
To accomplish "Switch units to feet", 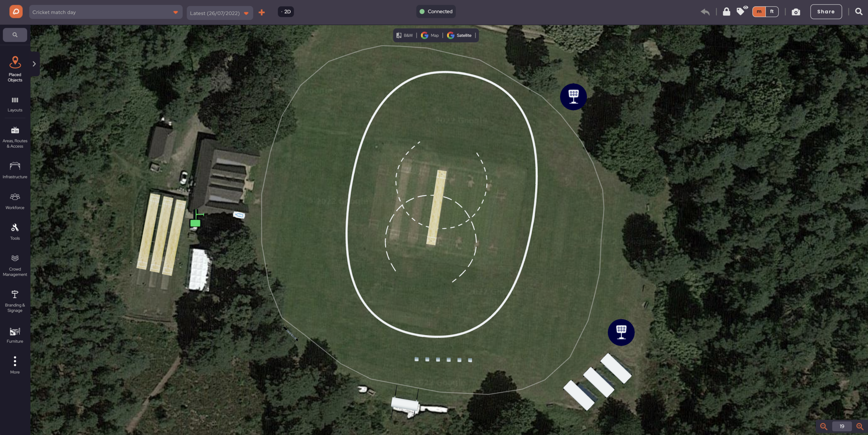I will click(772, 12).
